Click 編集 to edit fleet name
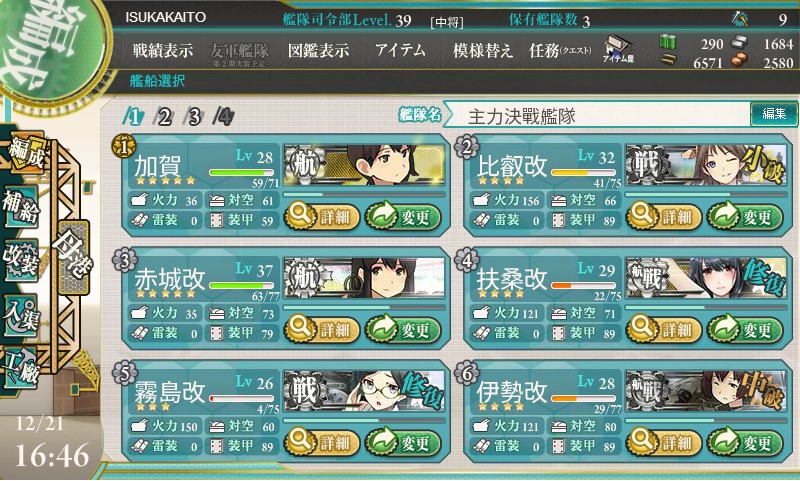Viewport: 800px width, 481px height. click(774, 114)
